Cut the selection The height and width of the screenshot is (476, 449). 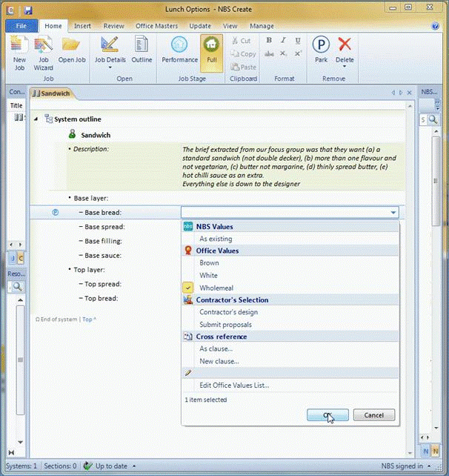point(242,41)
